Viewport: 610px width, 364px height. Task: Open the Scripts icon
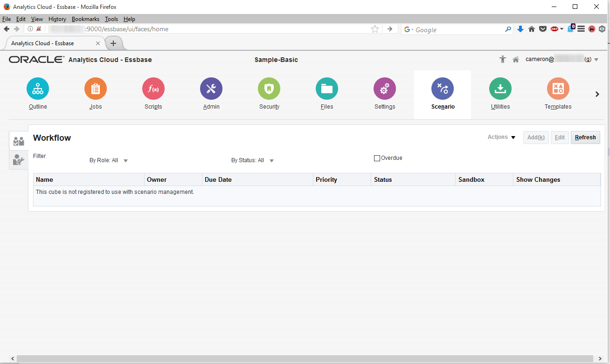coord(153,89)
